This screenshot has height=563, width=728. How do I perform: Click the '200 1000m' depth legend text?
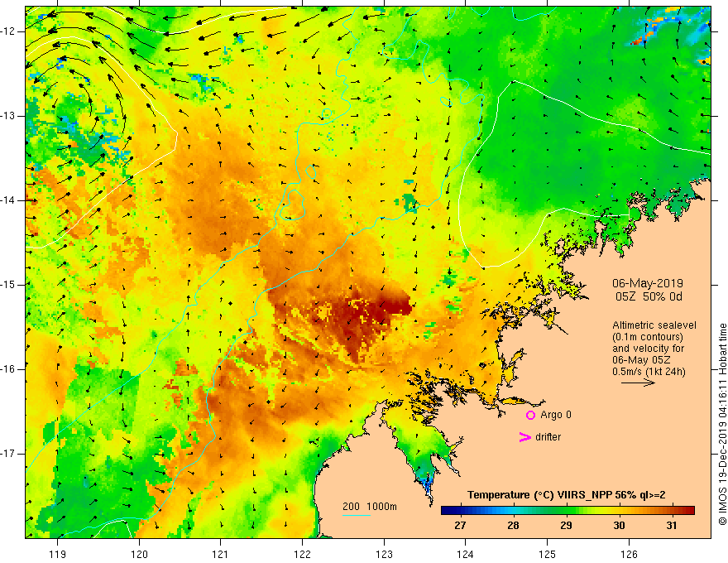pyautogui.click(x=370, y=507)
